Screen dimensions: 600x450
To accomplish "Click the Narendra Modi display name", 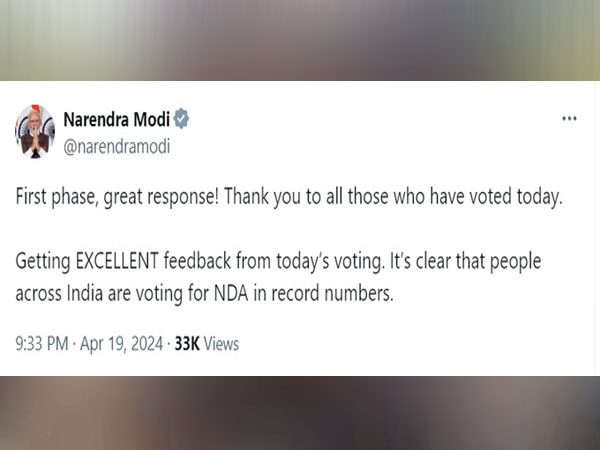I will 116,119.
